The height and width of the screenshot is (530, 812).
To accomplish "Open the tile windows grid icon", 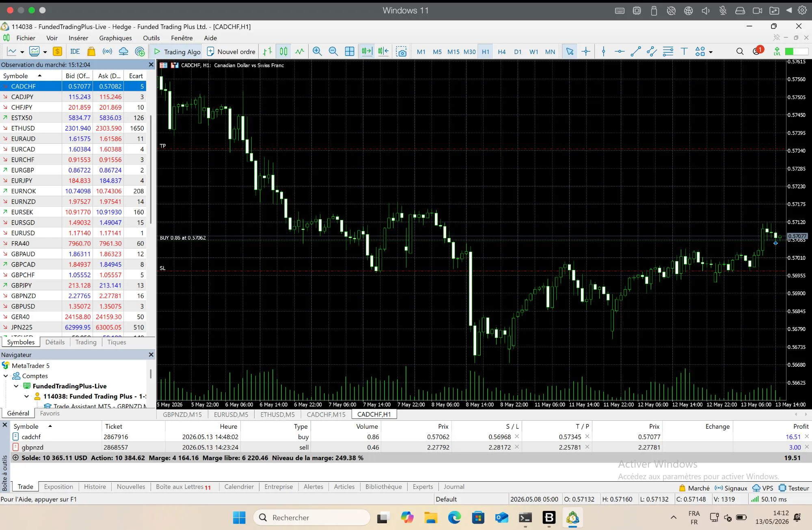I will [350, 52].
